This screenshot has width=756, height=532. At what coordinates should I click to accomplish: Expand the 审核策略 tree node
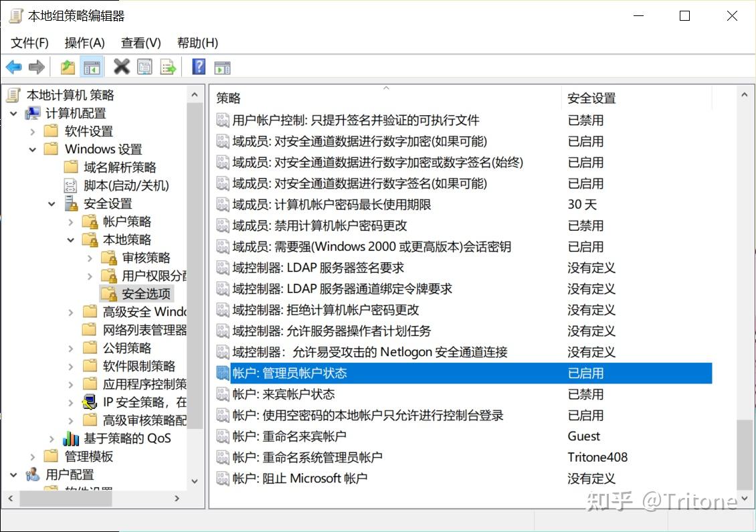point(89,258)
